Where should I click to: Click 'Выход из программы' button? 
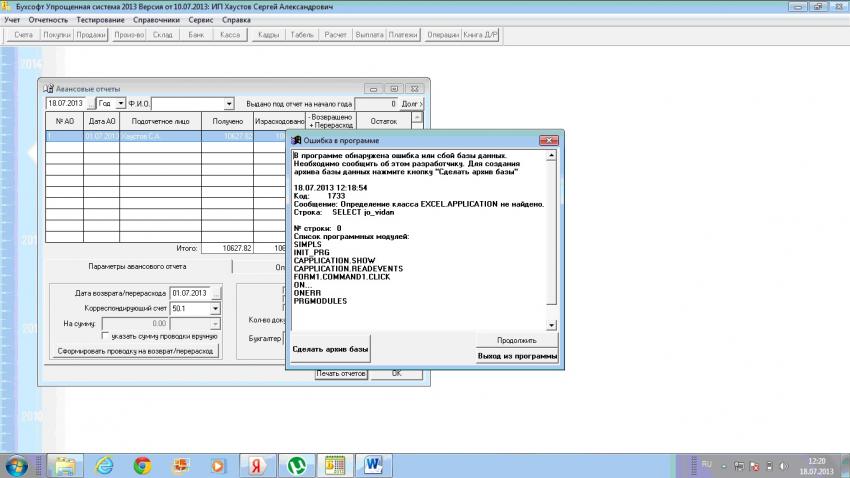(515, 355)
